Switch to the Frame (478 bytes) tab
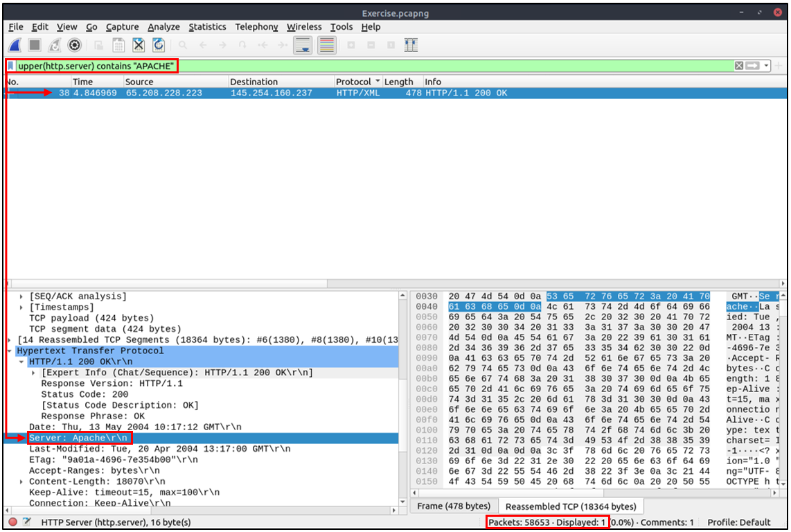 coord(453,506)
